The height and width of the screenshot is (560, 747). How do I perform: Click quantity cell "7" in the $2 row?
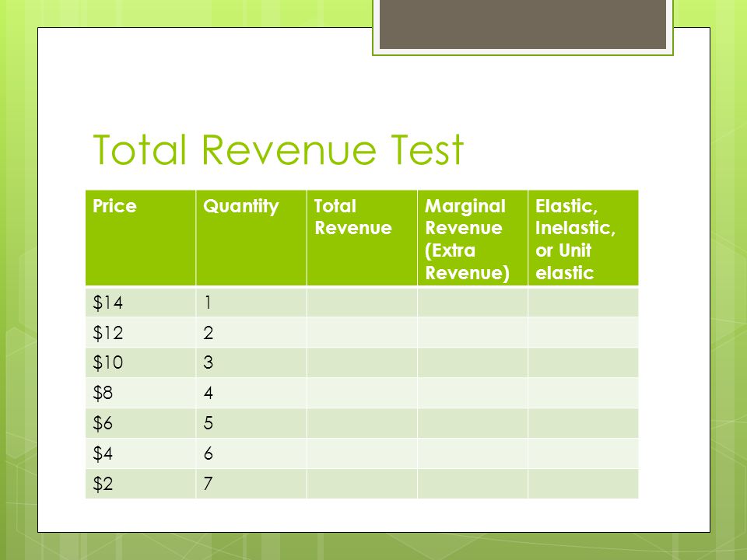tap(251, 484)
